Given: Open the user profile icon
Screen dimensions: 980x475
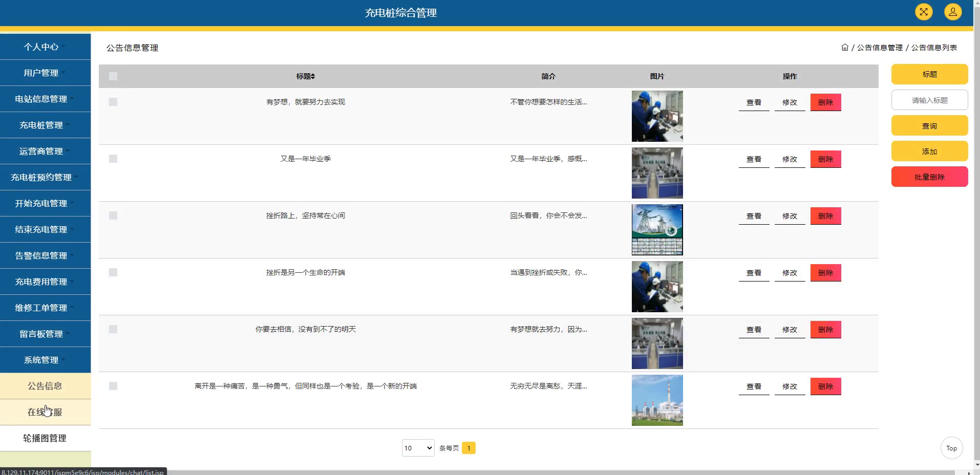Looking at the screenshot, I should click(x=953, y=12).
